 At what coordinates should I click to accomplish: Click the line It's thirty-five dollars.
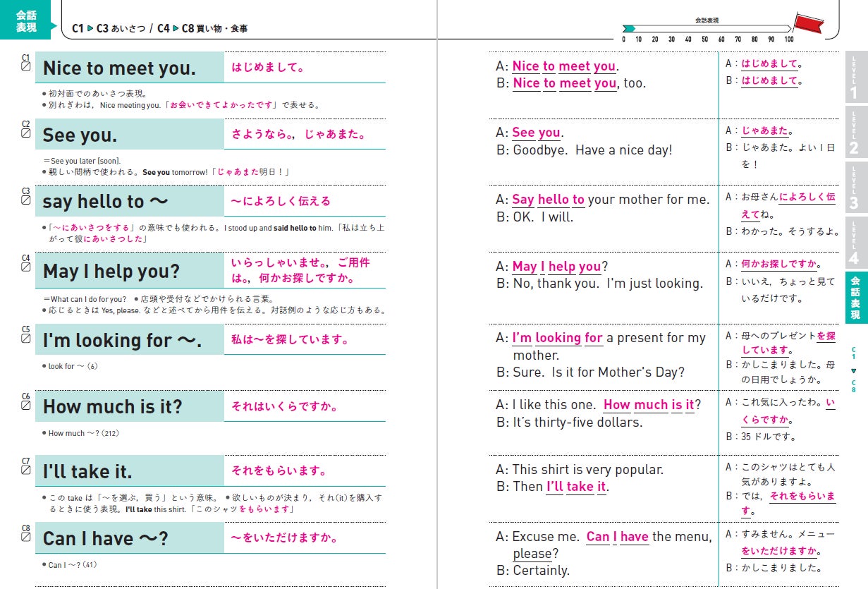coord(577,422)
